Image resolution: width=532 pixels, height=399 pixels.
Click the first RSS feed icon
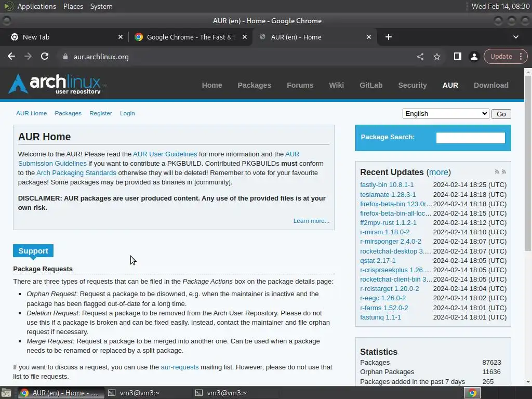click(497, 171)
